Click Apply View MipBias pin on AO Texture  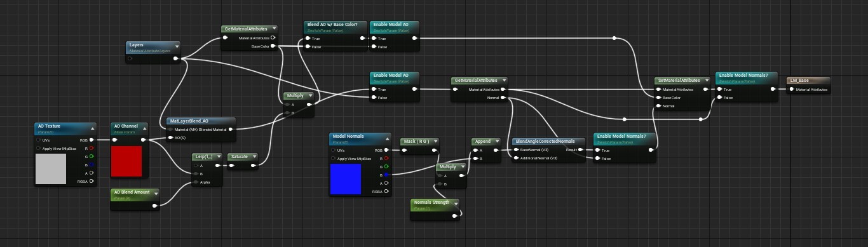click(39, 148)
